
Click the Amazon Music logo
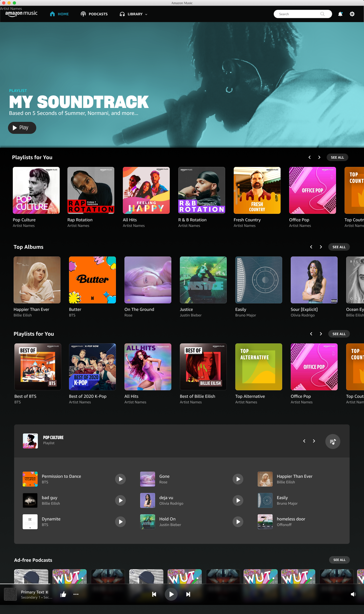click(21, 14)
